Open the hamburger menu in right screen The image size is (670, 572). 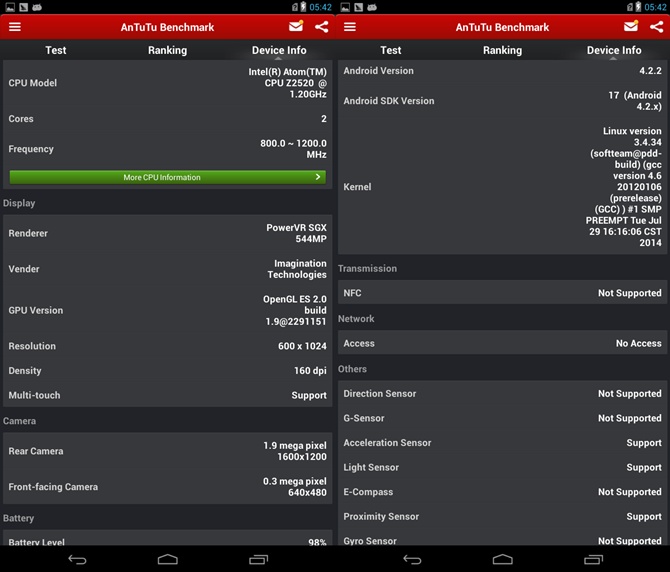(350, 27)
